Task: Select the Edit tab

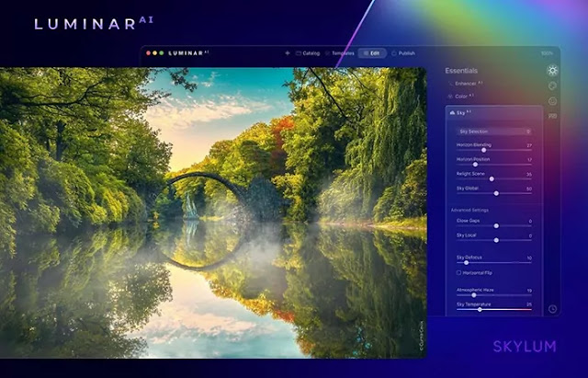Action: 371,53
